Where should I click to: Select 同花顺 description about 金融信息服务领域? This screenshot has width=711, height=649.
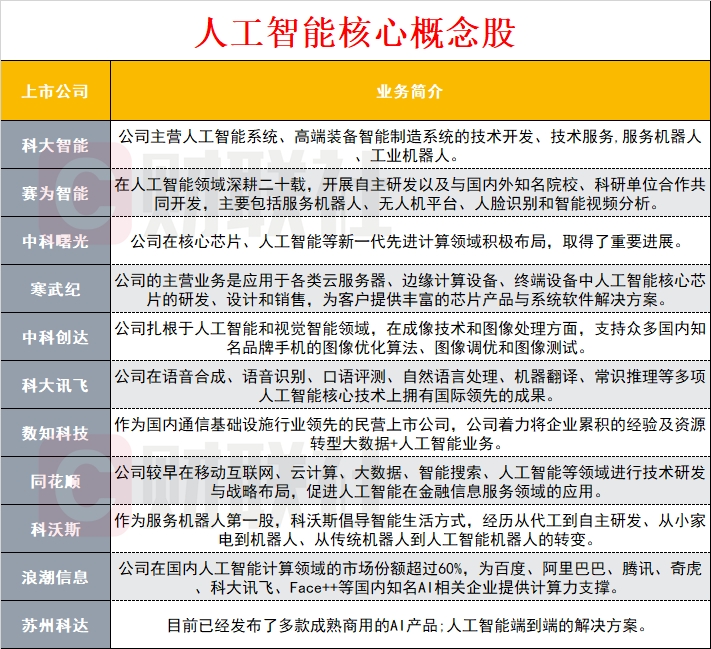coord(410,481)
